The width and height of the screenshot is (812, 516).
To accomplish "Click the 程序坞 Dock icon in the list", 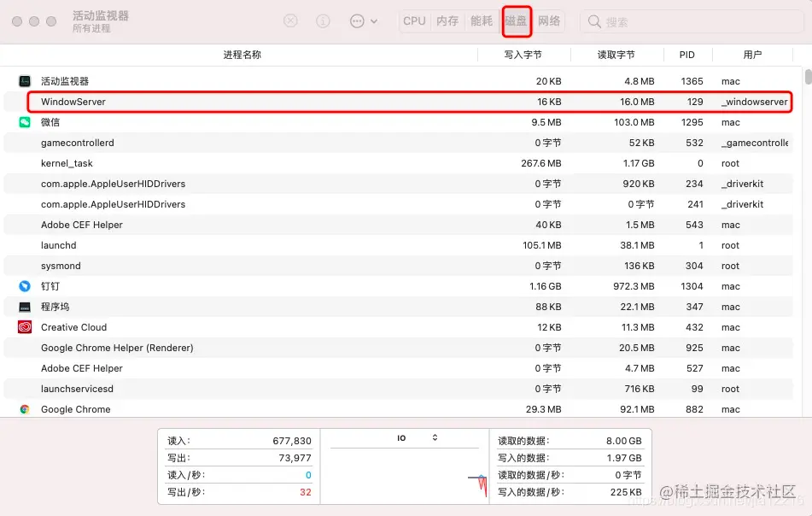I will (25, 307).
